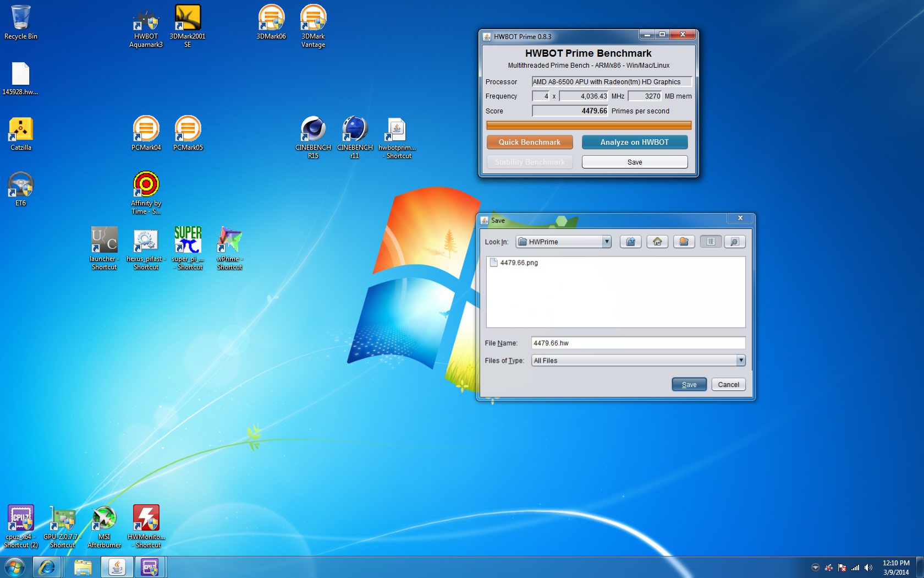The height and width of the screenshot is (578, 924).
Task: Open the Look In HWPrime dropdown
Action: 564,242
